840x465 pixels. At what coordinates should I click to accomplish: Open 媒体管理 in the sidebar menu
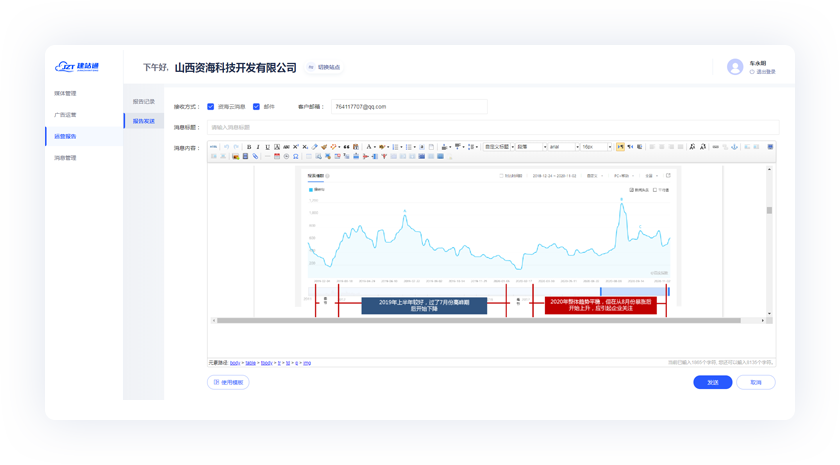[x=65, y=93]
